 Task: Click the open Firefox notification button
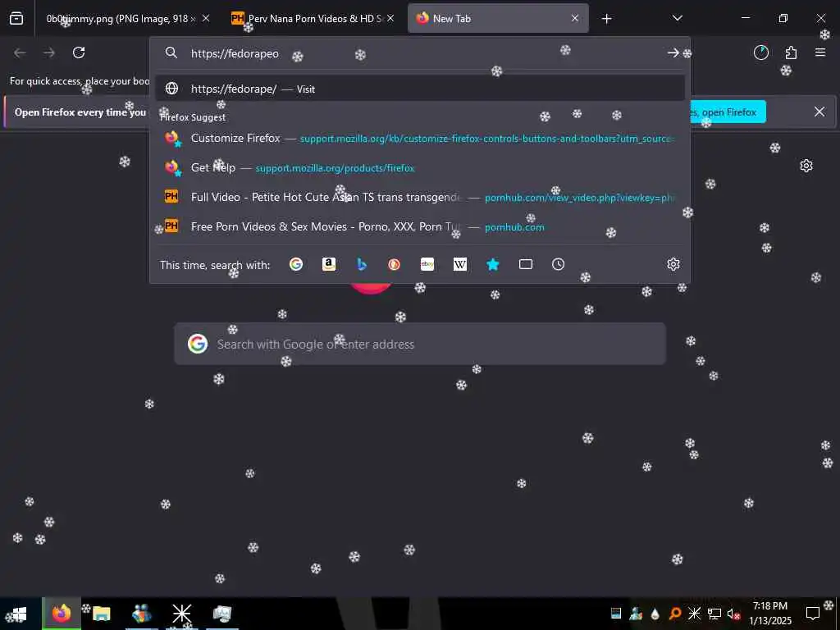(x=728, y=112)
